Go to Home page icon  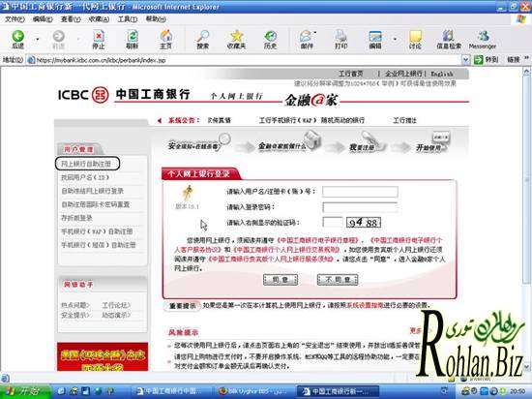(x=166, y=40)
